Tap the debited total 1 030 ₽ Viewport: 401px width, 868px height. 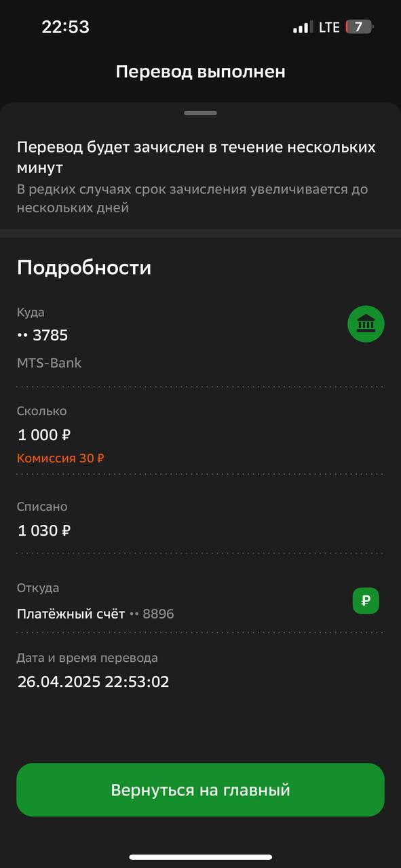pos(44,530)
